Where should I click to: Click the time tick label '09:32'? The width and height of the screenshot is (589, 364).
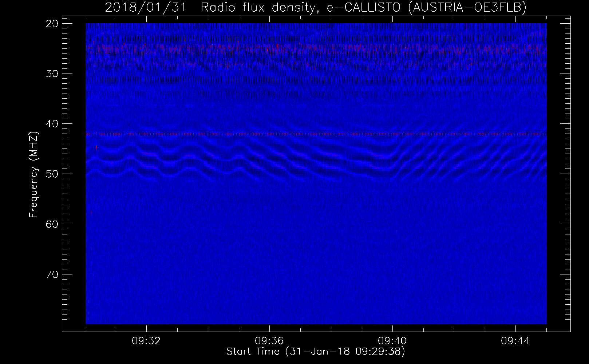(146, 341)
